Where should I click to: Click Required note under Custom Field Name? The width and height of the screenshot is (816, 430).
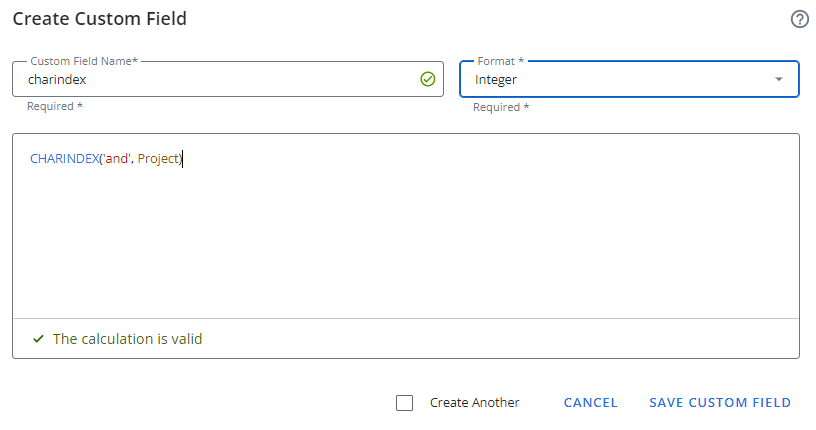[x=55, y=106]
